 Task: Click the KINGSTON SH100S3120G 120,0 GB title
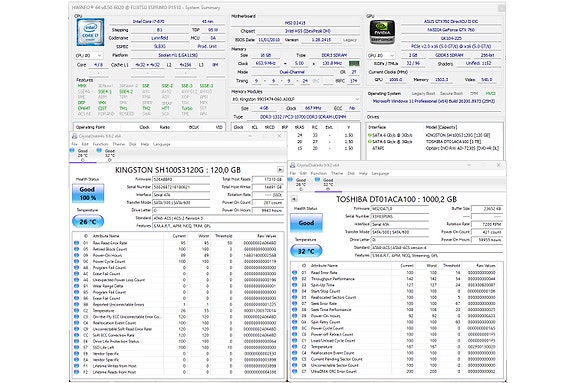[x=178, y=170]
